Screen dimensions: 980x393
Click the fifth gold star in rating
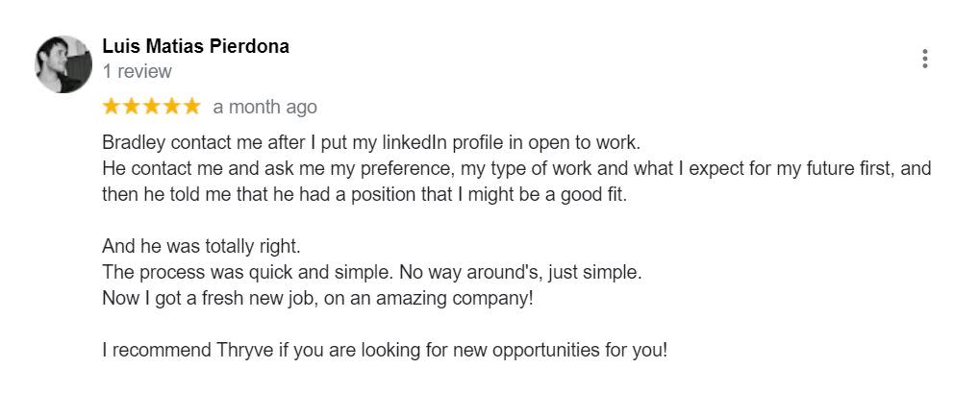tap(192, 106)
